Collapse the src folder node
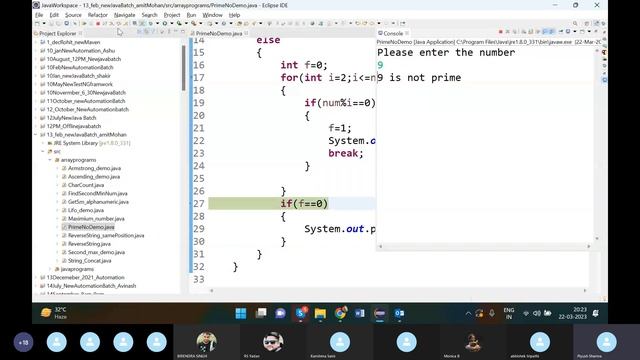 click(43, 151)
